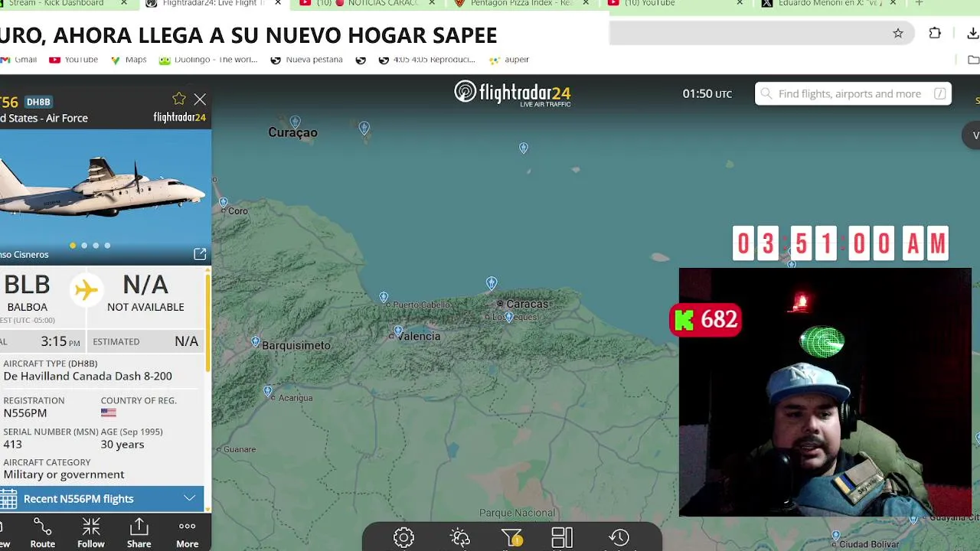Screen dimensions: 980x551
Task: Open the Gmail bookmark
Action: tap(18, 60)
